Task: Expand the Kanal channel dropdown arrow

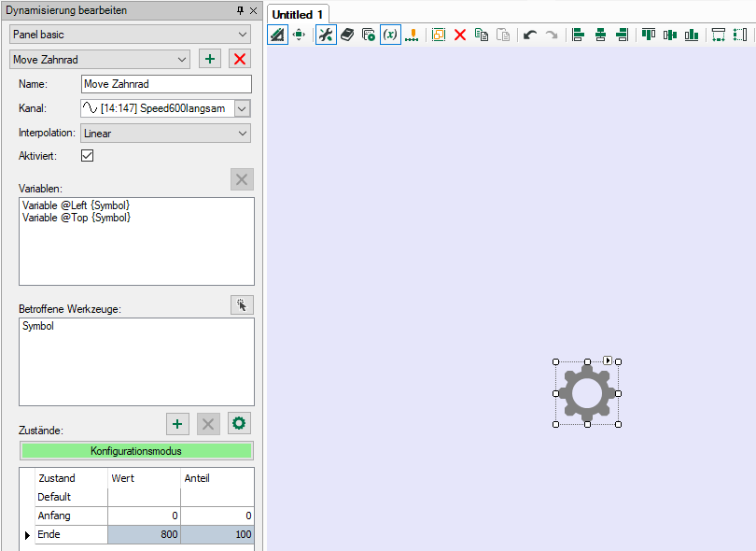Action: tap(242, 108)
